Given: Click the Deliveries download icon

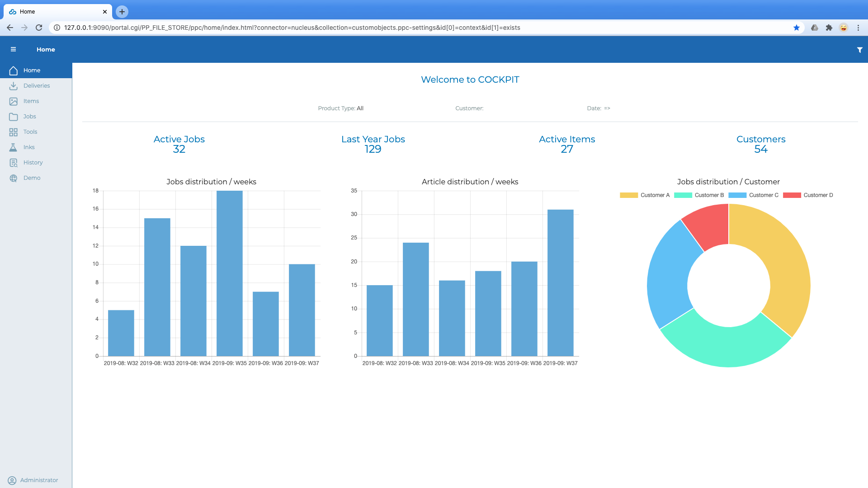Looking at the screenshot, I should click(14, 86).
